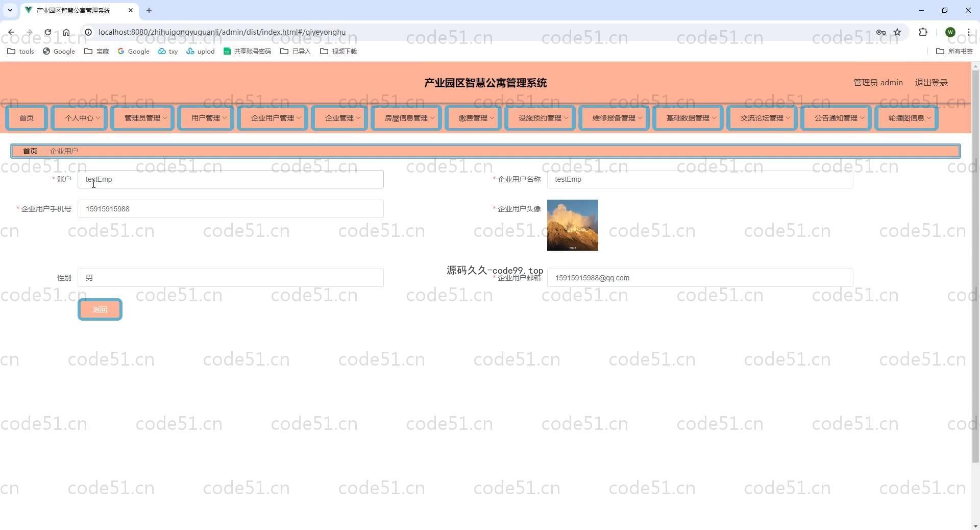Open the browser extensions puzzle icon
This screenshot has height=530, width=980.
point(923,32)
